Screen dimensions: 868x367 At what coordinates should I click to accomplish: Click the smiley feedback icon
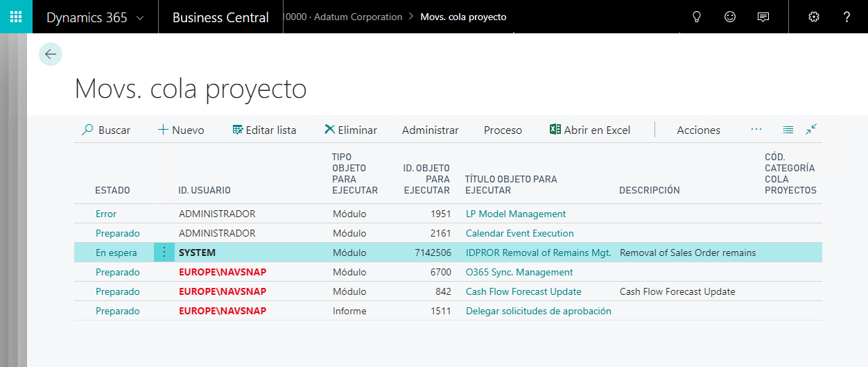tap(730, 17)
